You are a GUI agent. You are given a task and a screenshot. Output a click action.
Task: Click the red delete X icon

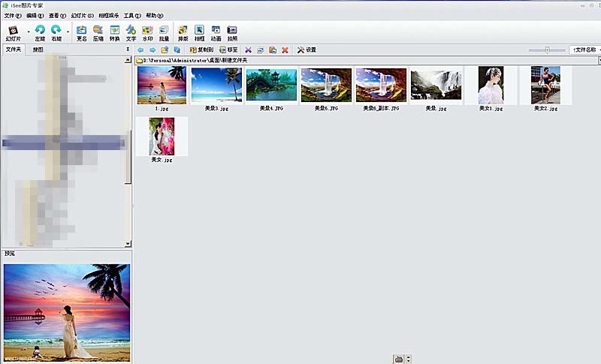285,50
